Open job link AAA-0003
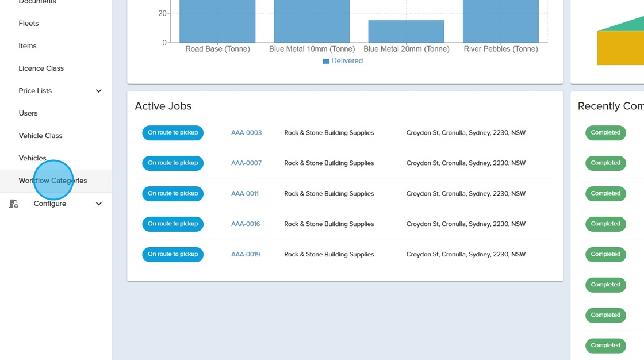Viewport: 644px width, 360px height. (x=246, y=133)
